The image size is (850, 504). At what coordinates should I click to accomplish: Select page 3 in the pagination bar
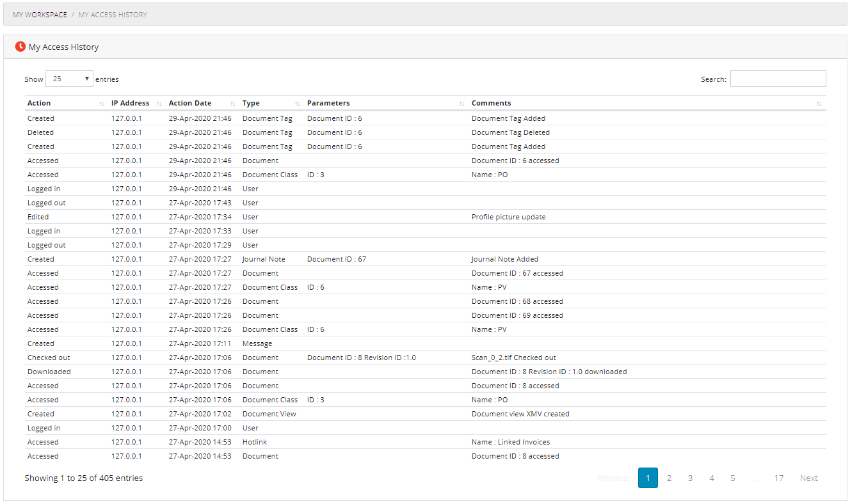coord(690,478)
